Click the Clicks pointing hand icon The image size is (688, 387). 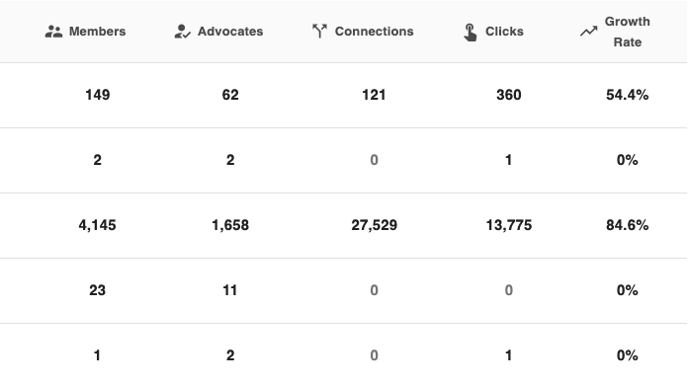pos(470,32)
